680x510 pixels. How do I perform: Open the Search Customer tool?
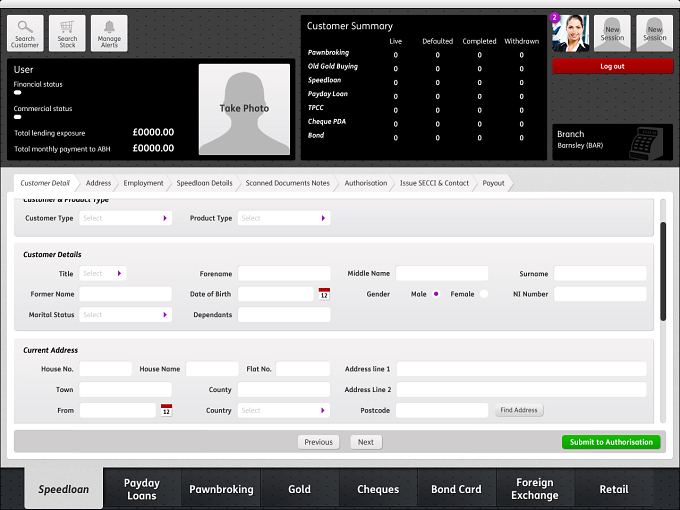tap(25, 33)
